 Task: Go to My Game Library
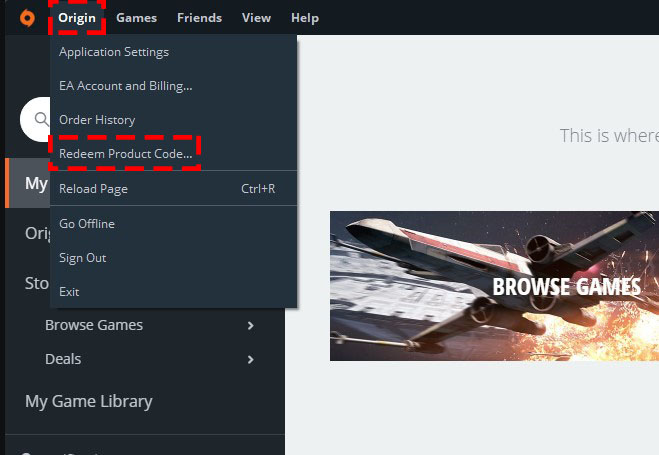point(89,402)
